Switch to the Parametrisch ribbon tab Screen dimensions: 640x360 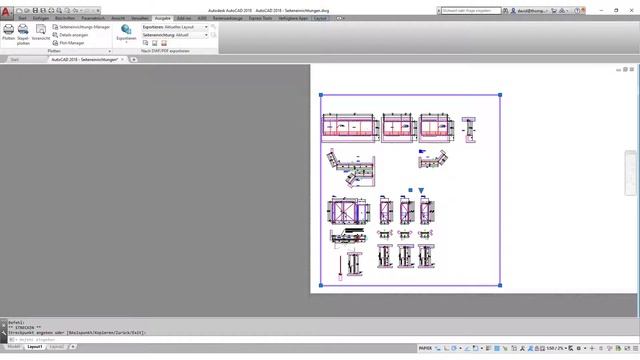pyautogui.click(x=93, y=18)
